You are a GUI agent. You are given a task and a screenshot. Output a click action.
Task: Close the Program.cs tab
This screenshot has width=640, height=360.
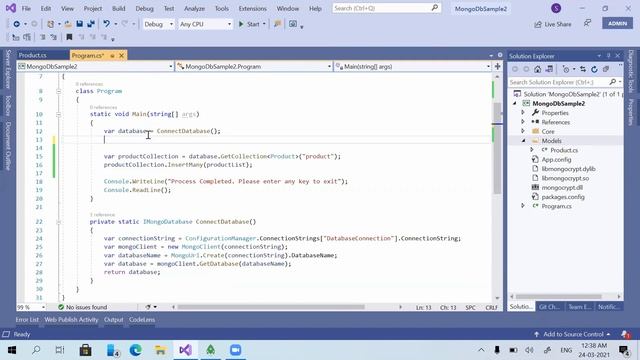[x=122, y=56]
